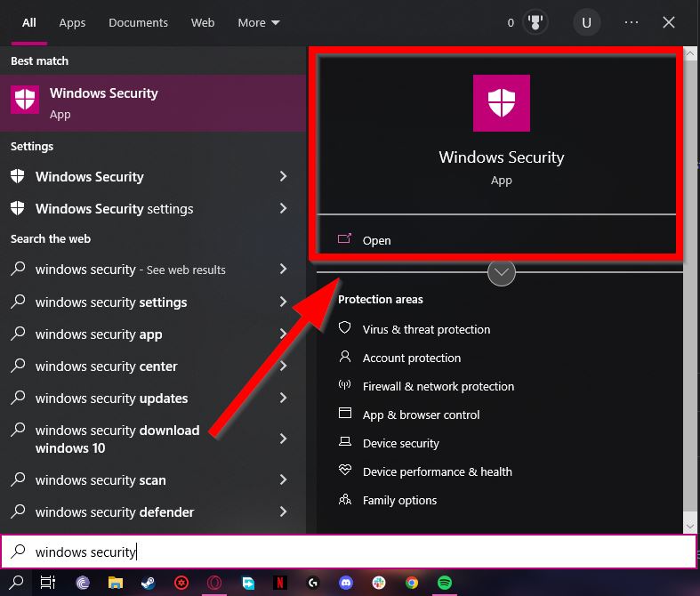700x596 pixels.
Task: Open Virus & threat protection
Action: pos(426,329)
